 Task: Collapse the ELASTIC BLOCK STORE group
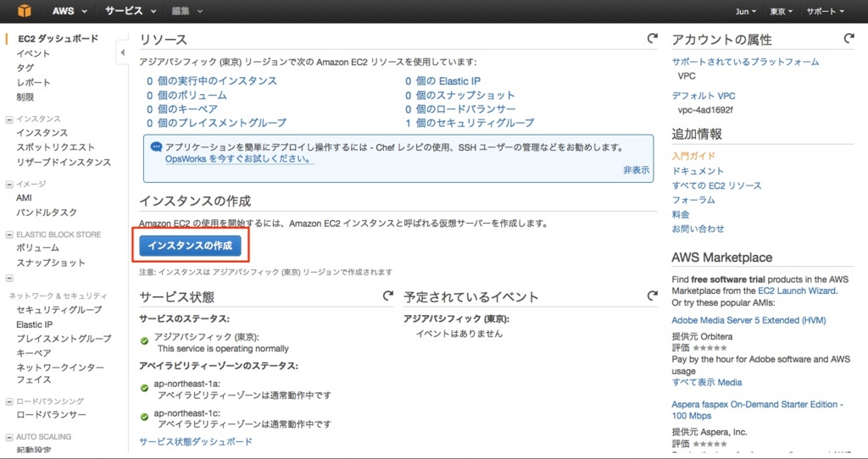coord(9,235)
